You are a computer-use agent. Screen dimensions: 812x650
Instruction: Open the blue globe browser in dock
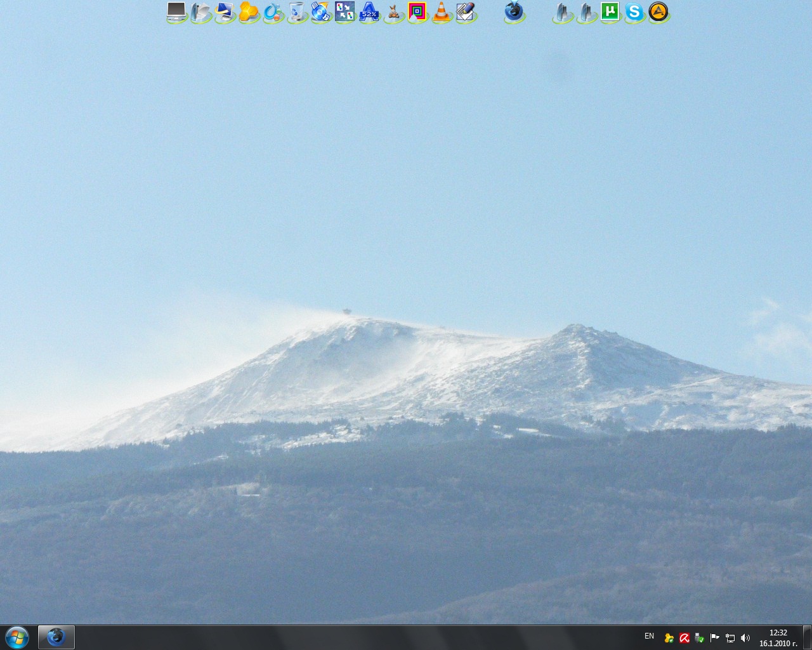tap(514, 11)
